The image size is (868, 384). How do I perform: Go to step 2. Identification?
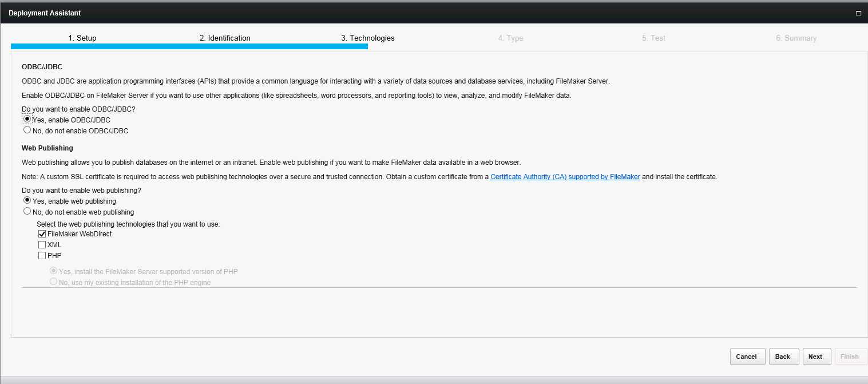tap(225, 38)
